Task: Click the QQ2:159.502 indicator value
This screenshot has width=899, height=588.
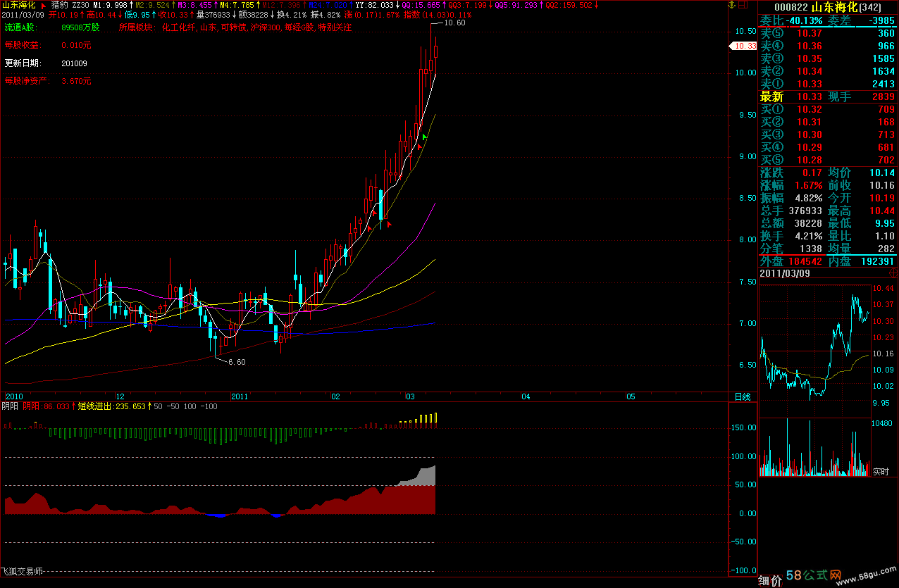Action: (x=568, y=5)
